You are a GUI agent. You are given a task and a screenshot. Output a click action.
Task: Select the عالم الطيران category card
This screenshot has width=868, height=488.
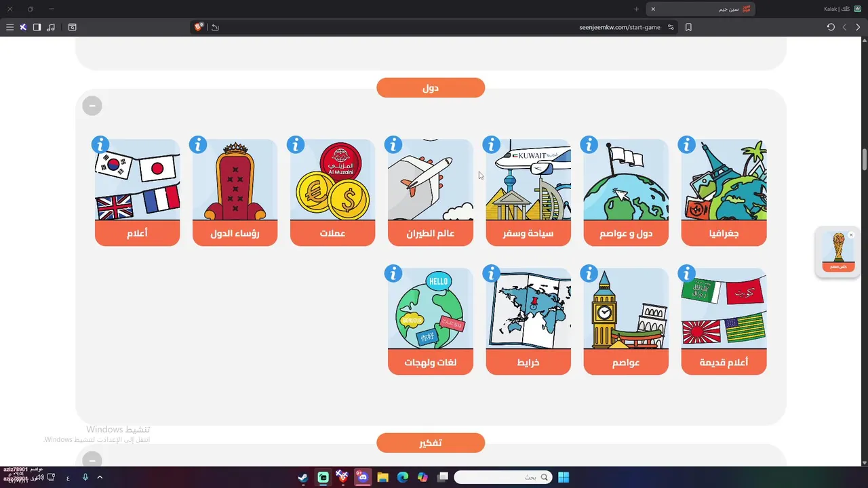[431, 192]
